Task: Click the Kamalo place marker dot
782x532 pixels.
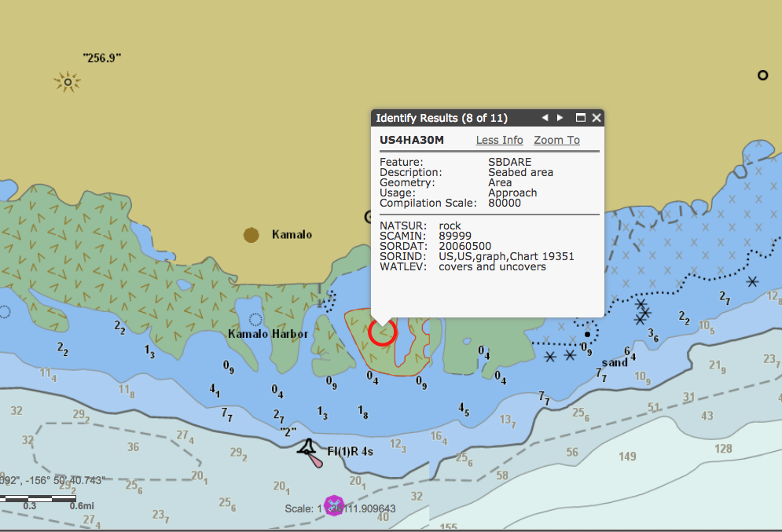Action: (251, 234)
